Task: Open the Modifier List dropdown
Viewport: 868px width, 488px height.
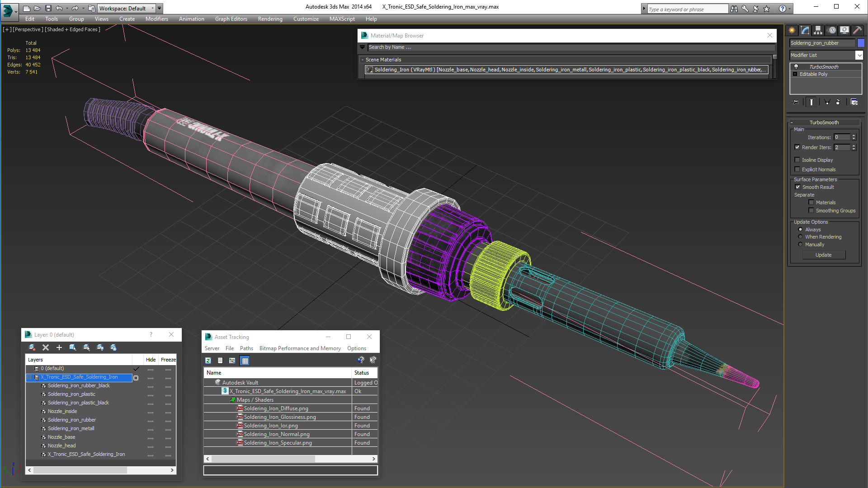Action: (859, 55)
